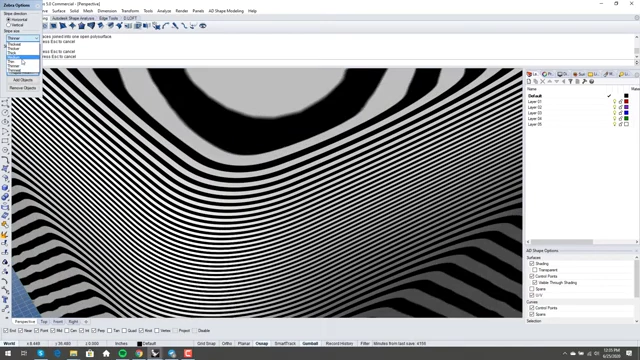
Task: Toggle the Mid osnap checkbox
Action: 53,331
